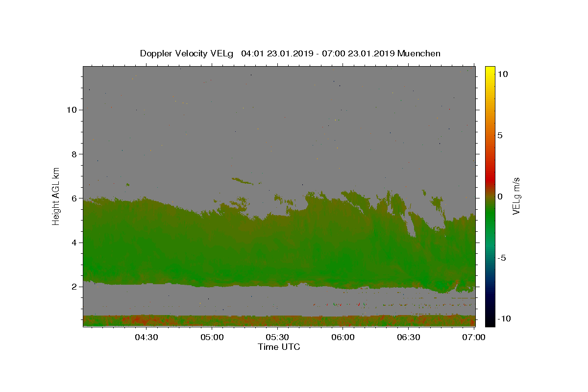Select the height axis label '10'
The width and height of the screenshot is (588, 392).
(71, 110)
